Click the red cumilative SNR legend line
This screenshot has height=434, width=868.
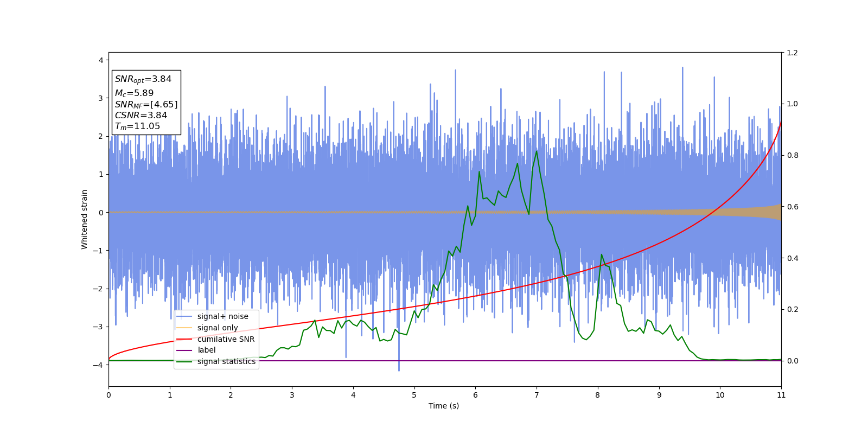pyautogui.click(x=184, y=339)
